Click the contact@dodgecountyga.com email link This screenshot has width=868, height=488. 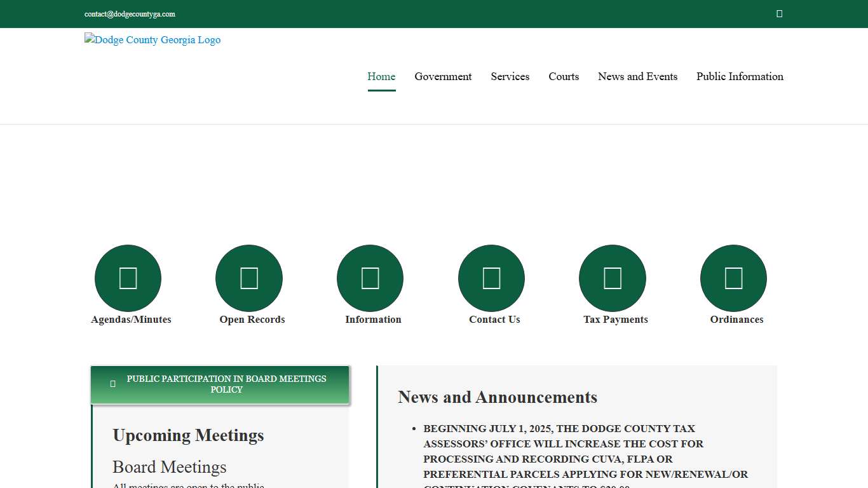tap(130, 13)
